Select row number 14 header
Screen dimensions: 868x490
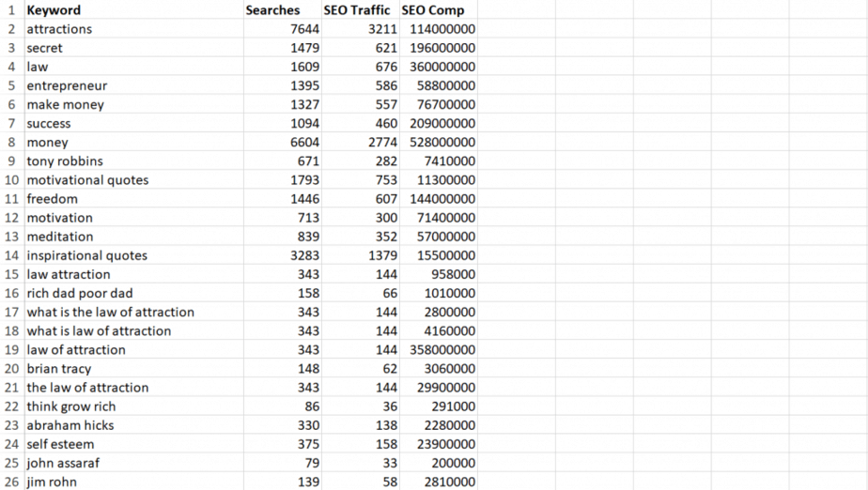point(12,255)
